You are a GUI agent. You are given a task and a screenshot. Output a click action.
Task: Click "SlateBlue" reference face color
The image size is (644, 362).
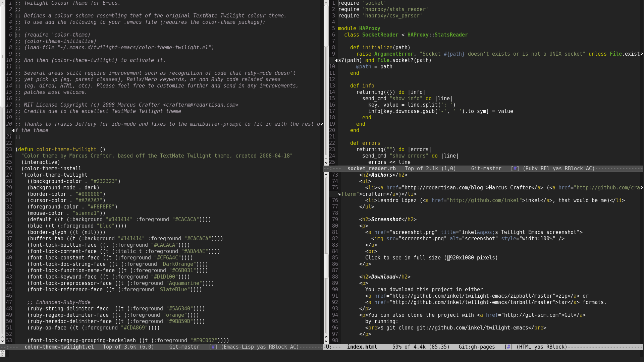tap(173, 290)
